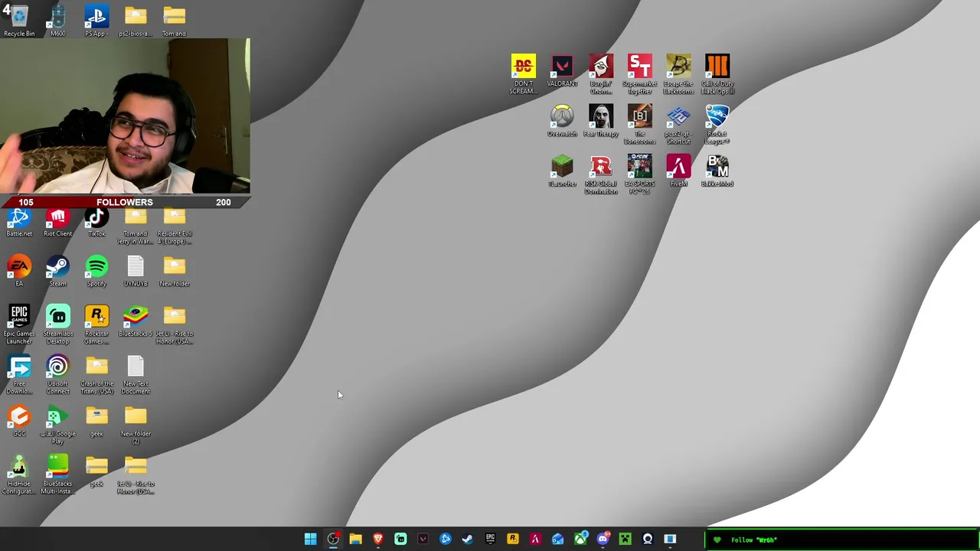Screen dimensions: 980x551
Task: Select the Free Download Manager desktop icon
Action: (19, 375)
